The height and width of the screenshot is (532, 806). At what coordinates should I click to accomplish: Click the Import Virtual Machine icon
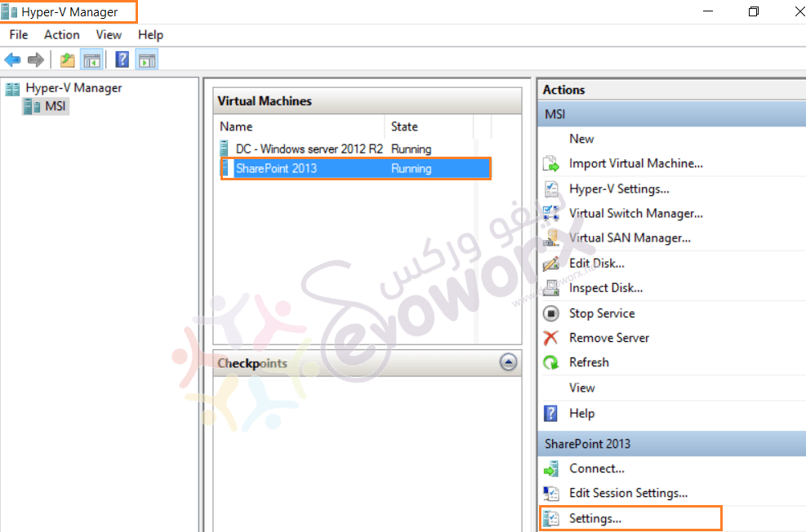point(551,164)
